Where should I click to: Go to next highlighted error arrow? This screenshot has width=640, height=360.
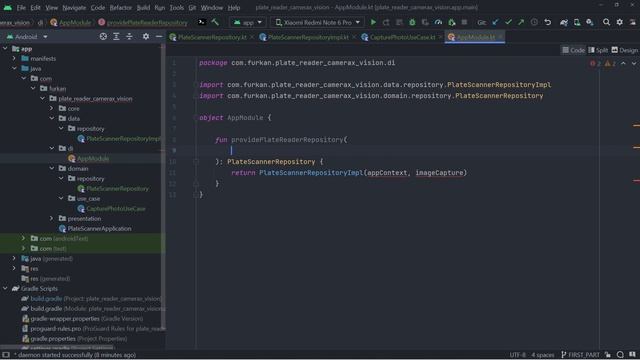633,64
